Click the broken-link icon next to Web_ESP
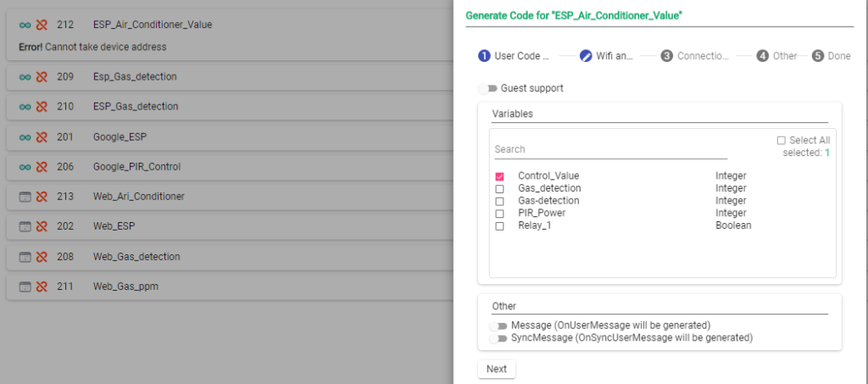This screenshot has width=868, height=384. (x=41, y=226)
